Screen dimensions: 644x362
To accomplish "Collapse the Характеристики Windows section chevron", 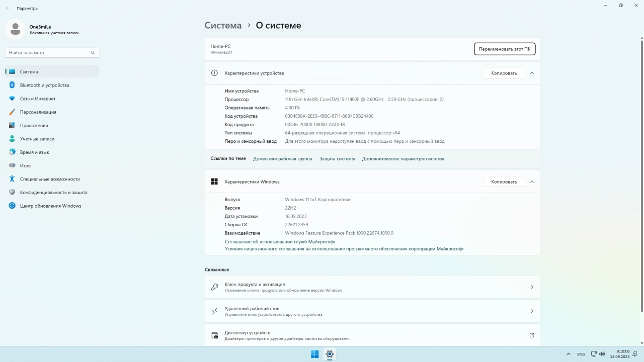I will click(532, 182).
